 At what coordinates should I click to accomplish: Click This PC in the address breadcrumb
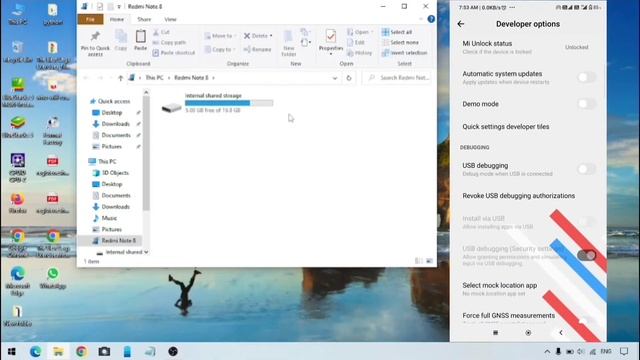pos(154,78)
